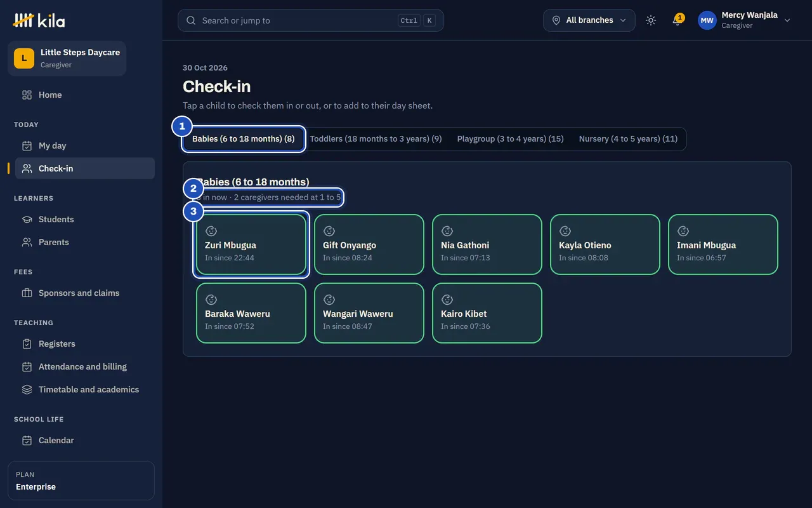Open the Enterprise plan card

click(x=81, y=481)
